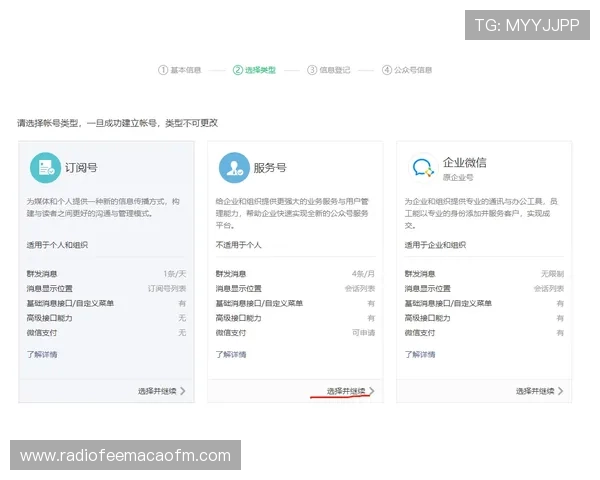Click the 4条/月 value in 服务号

coord(364,274)
